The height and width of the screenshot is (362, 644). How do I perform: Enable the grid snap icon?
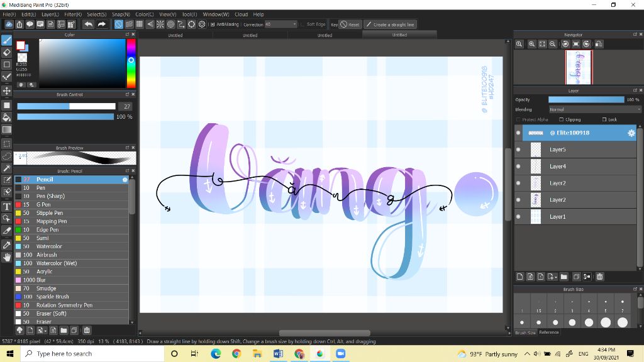pos(139,25)
